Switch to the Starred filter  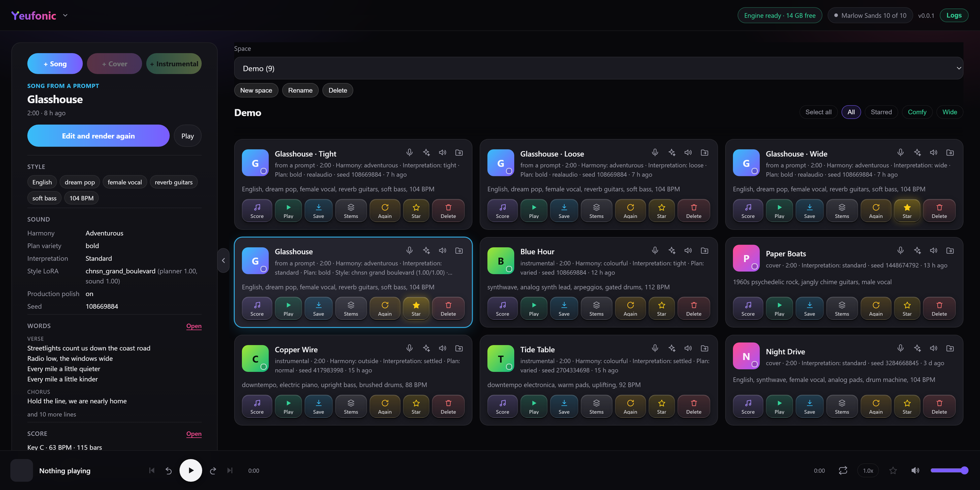881,112
